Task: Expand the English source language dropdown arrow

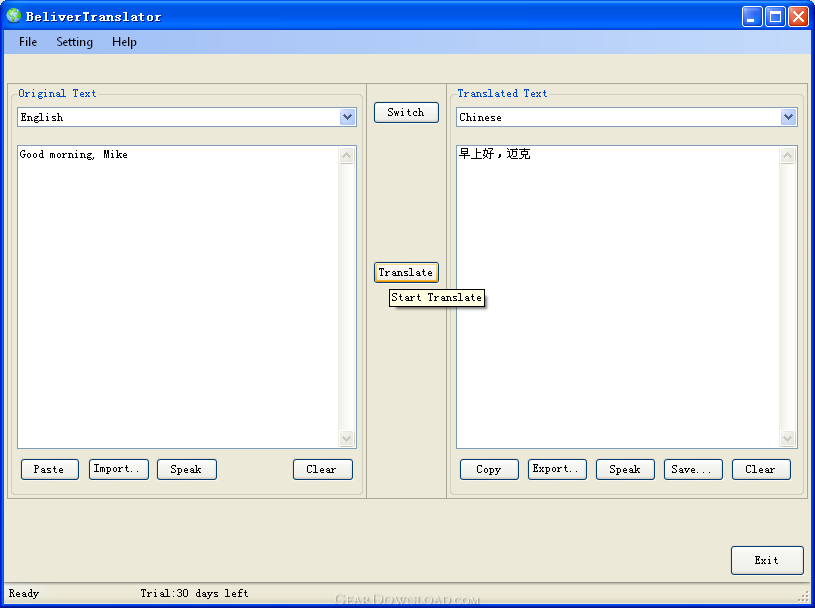Action: click(347, 117)
